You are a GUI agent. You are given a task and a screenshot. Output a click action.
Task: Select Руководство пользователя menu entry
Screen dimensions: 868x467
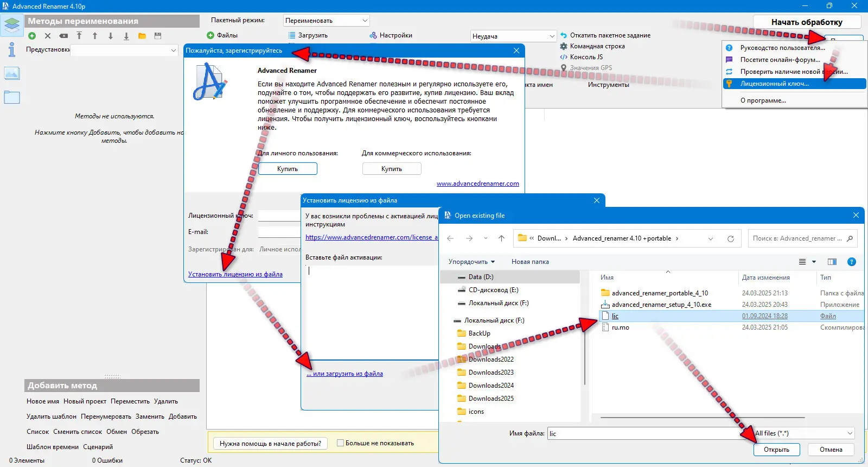pyautogui.click(x=794, y=48)
